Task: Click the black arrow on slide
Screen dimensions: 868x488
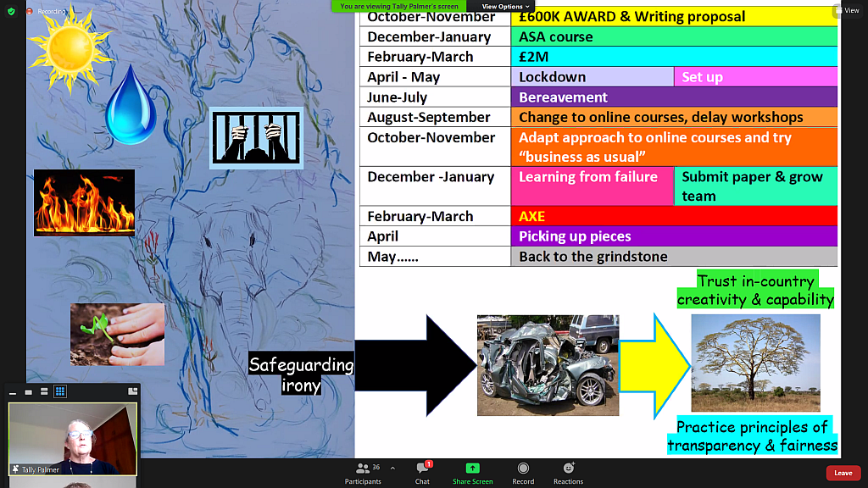Action: (415, 365)
